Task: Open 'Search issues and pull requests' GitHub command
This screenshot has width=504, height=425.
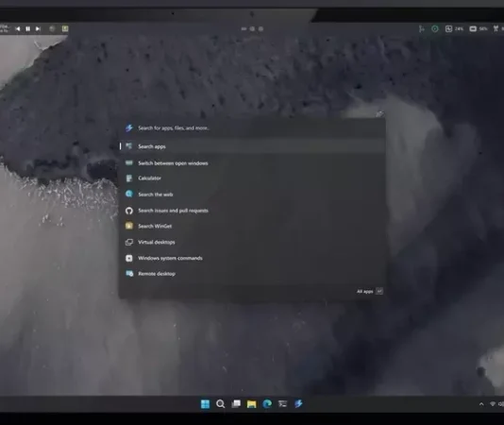Action: pos(252,211)
